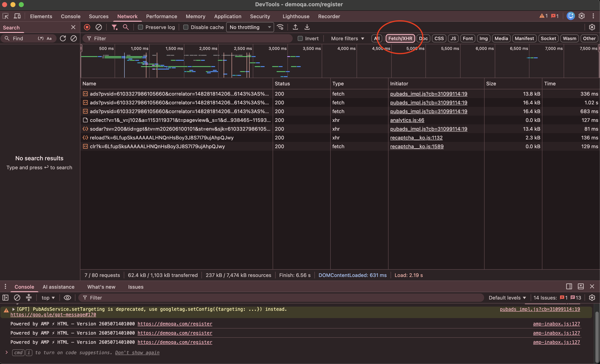This screenshot has width=600, height=364.
Task: Switch to the Elements tab
Action: pos(41,16)
